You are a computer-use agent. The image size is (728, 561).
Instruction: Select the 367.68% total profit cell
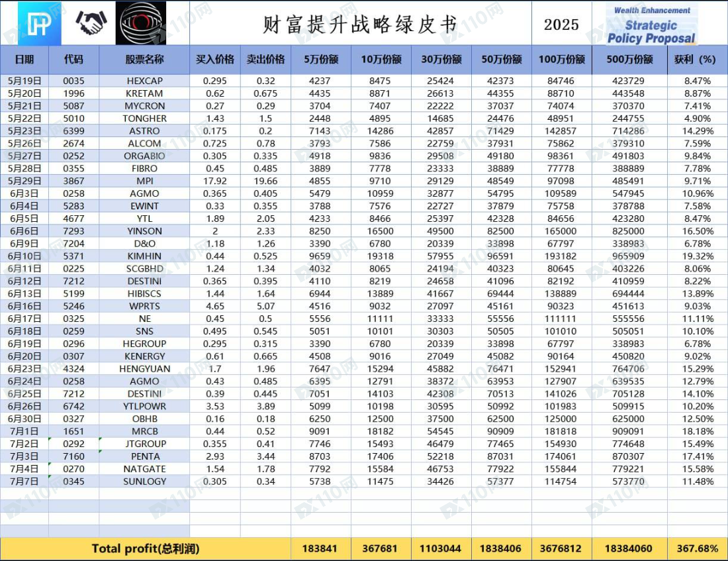[697, 548]
